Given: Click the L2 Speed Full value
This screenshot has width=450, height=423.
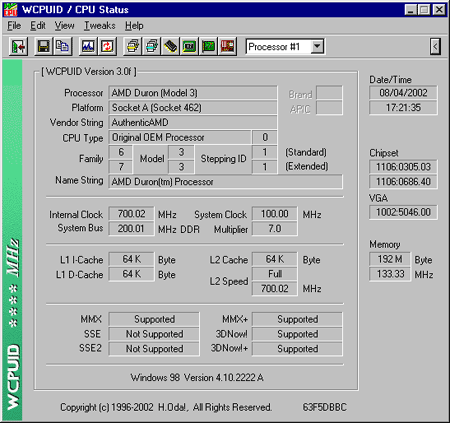Looking at the screenshot, I should 275,274.
